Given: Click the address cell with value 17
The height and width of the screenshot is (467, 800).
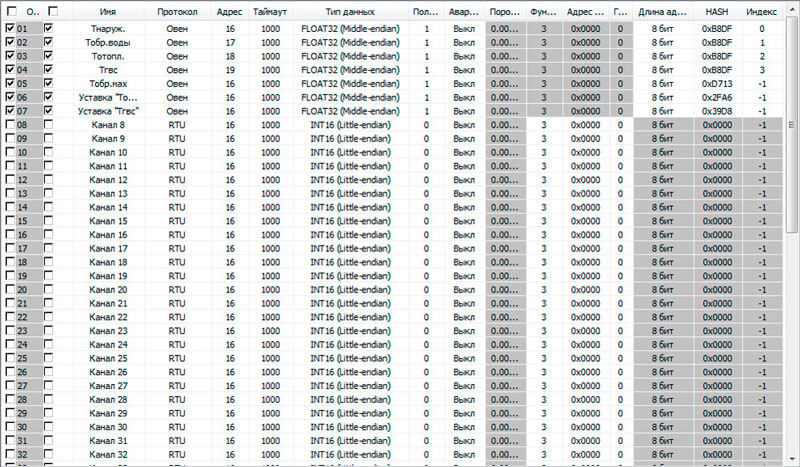Looking at the screenshot, I should (230, 42).
